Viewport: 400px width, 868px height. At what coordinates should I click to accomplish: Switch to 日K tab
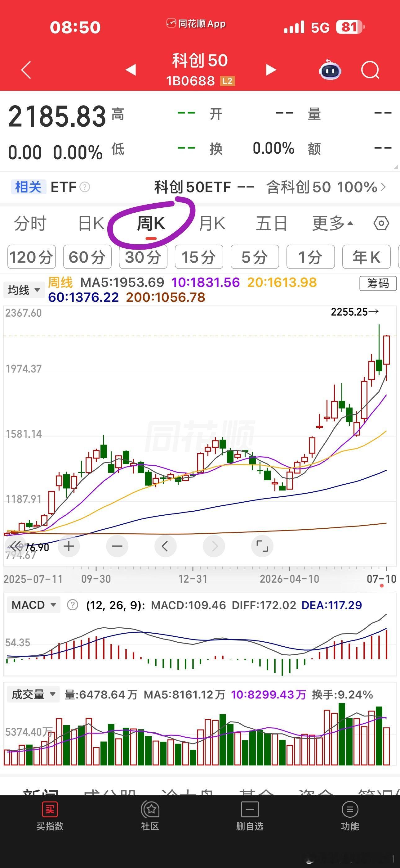[91, 224]
